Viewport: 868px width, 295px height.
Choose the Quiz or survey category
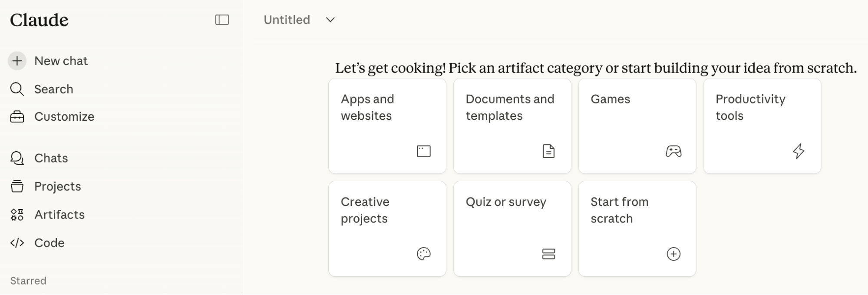(512, 229)
